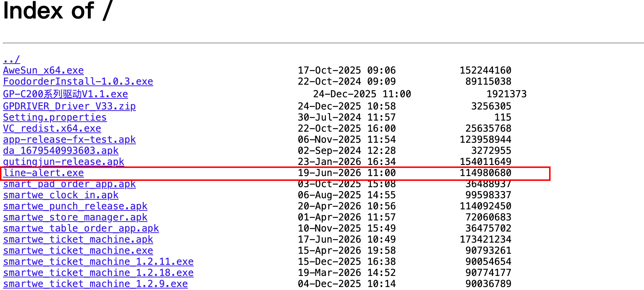Download highlighted line-alert.exe file
This screenshot has width=644, height=290.
click(x=44, y=173)
